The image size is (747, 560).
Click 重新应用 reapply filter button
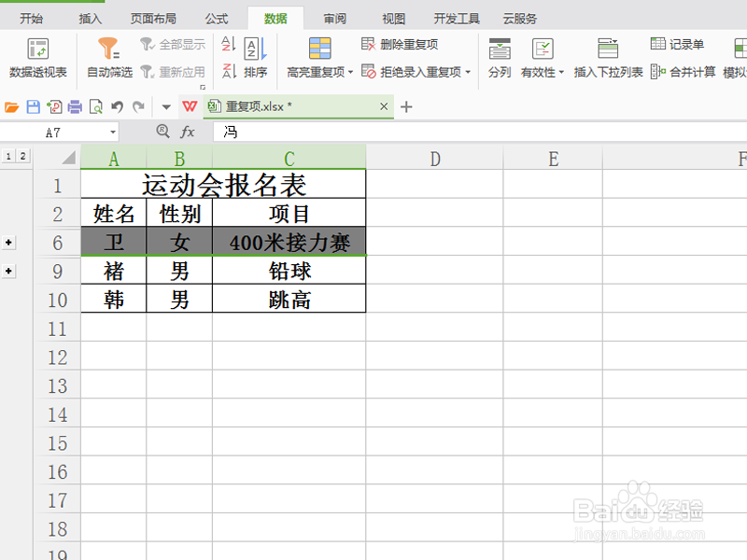coord(173,72)
